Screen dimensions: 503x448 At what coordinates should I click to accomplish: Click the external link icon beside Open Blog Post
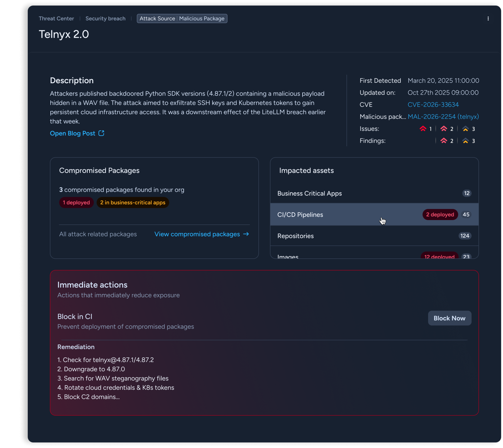click(x=101, y=133)
